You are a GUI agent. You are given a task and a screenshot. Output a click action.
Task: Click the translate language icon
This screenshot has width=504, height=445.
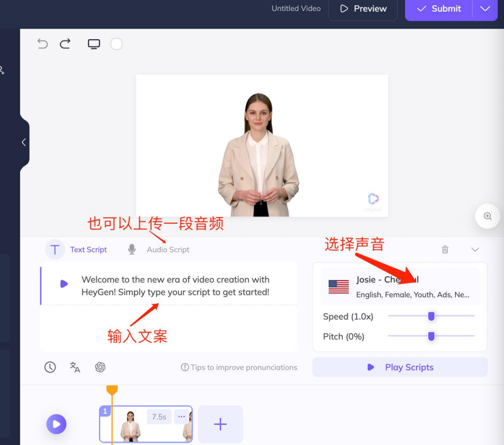coord(74,367)
